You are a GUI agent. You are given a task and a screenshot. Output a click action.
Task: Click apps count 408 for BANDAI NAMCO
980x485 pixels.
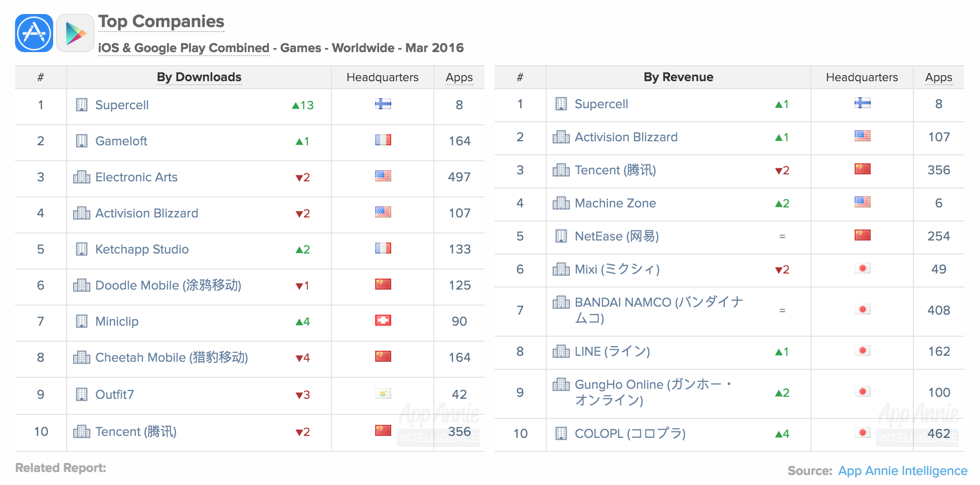click(939, 311)
